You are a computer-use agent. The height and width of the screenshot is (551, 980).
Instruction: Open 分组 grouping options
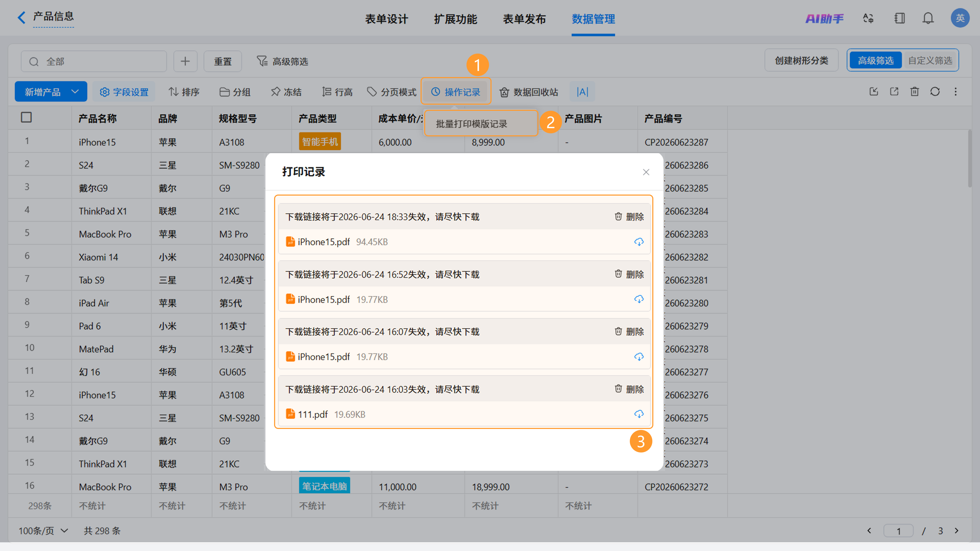click(x=235, y=92)
